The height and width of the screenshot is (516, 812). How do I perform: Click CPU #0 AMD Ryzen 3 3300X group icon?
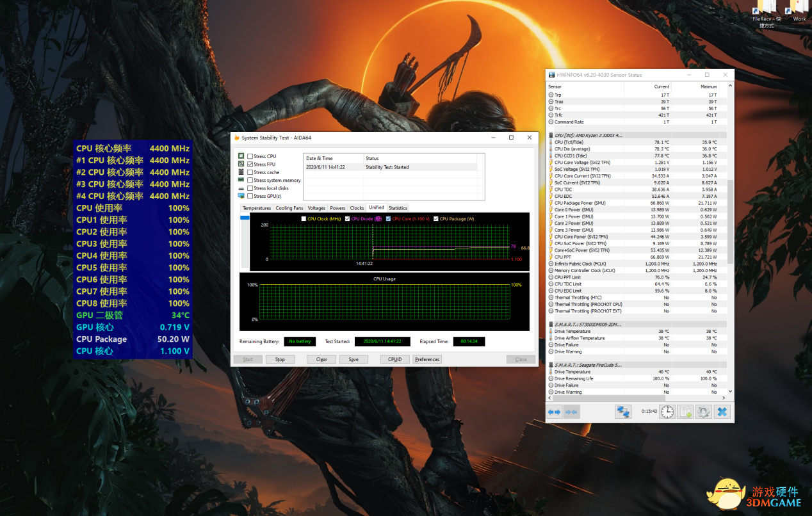pyautogui.click(x=551, y=135)
